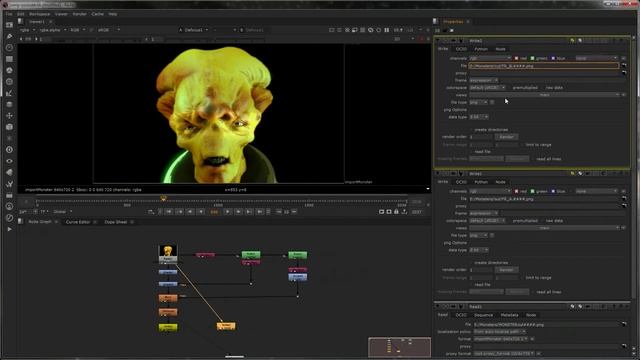Screen dimensions: 640x360
Task: Open the ToolSets menu in left toolbar
Action: point(9,184)
